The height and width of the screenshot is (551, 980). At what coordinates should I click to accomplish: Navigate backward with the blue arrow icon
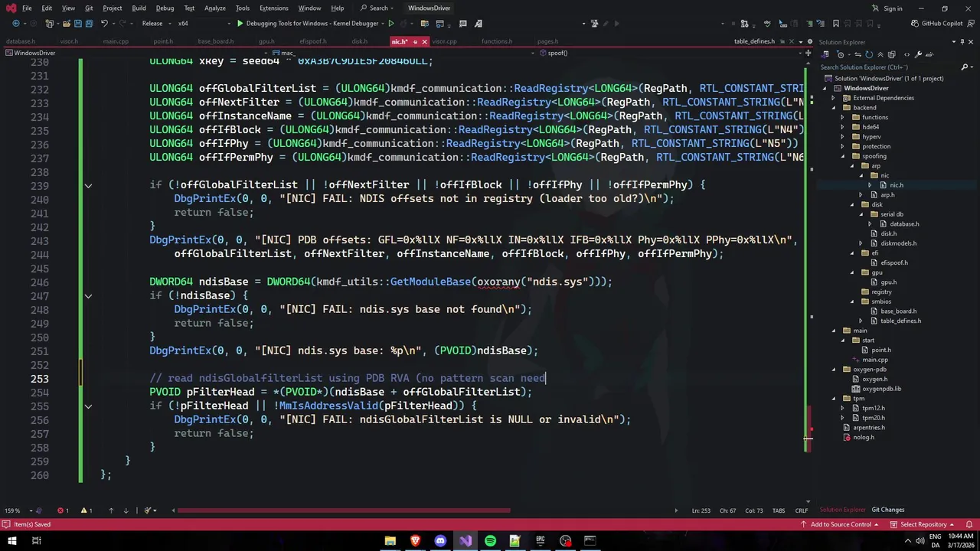point(15,24)
